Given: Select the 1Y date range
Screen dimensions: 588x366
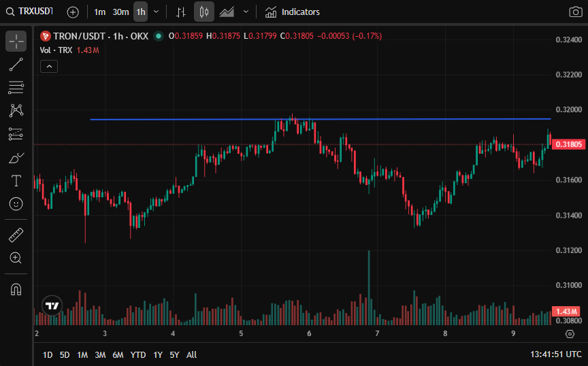Looking at the screenshot, I should 158,354.
